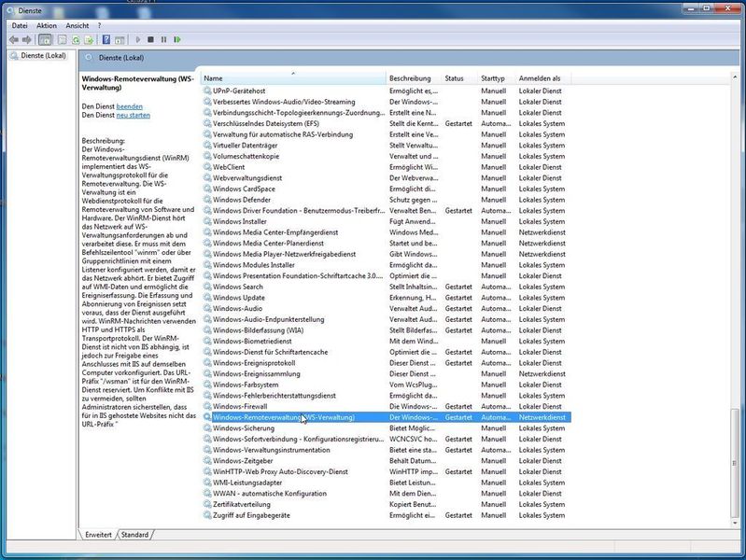The width and height of the screenshot is (746, 560).
Task: Click the gear icon of WMI-Leistungsadapter
Action: (x=207, y=483)
